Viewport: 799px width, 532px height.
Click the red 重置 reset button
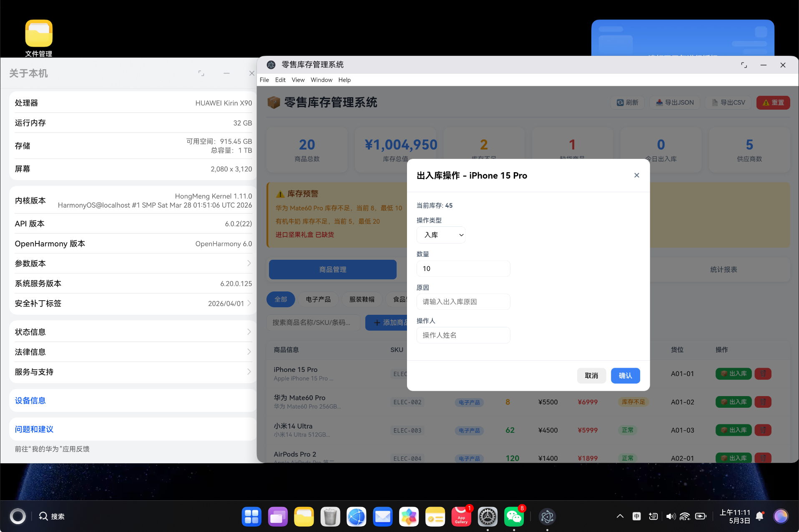tap(773, 103)
